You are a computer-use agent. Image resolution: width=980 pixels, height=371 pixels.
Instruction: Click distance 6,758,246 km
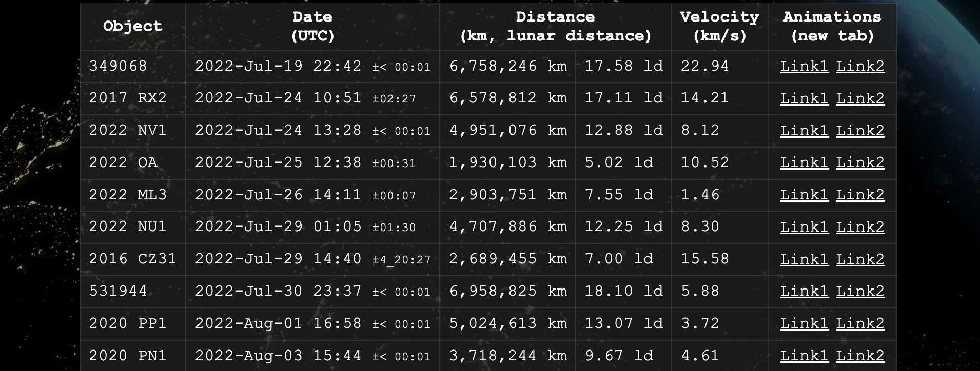point(508,66)
